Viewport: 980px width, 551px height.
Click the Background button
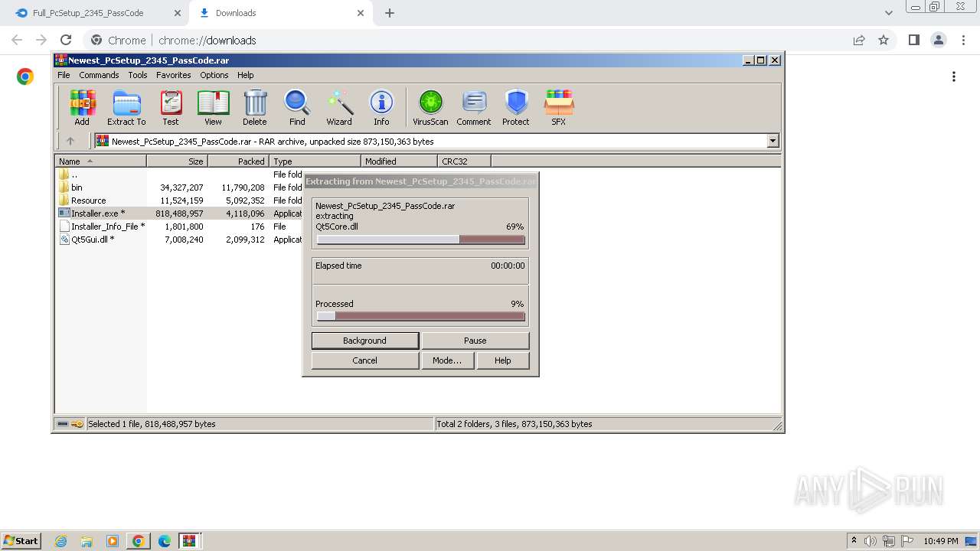coord(365,341)
